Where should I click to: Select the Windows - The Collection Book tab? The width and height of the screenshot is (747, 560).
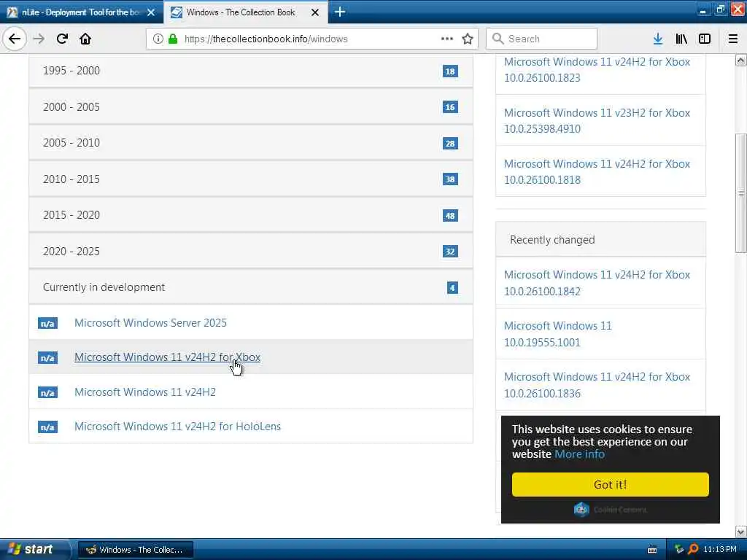[x=246, y=12]
